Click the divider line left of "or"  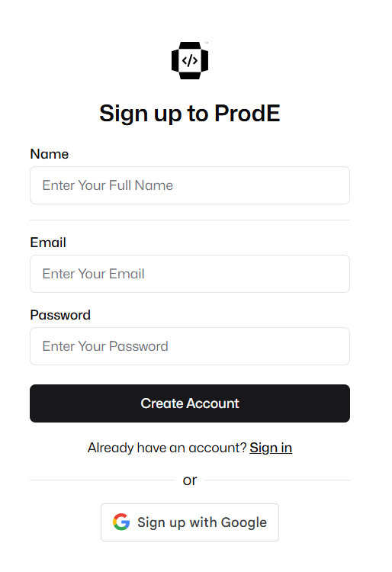tap(102, 480)
